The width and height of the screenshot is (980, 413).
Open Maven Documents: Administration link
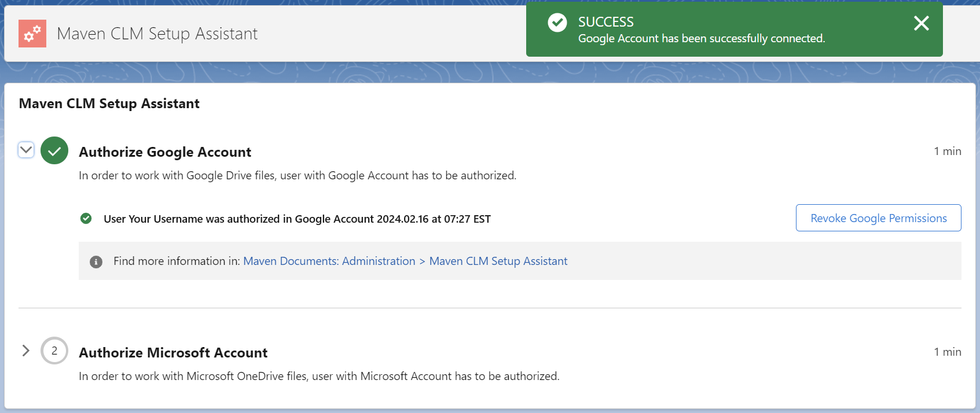[329, 261]
